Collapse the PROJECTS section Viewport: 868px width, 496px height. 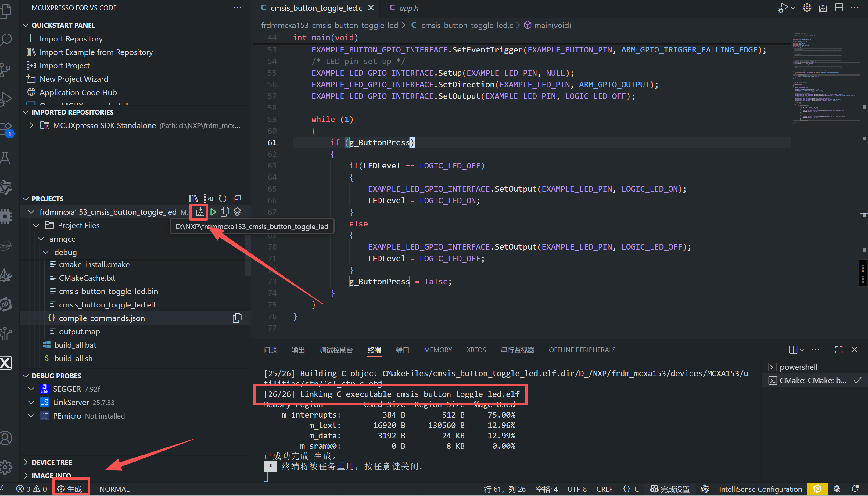coord(26,199)
